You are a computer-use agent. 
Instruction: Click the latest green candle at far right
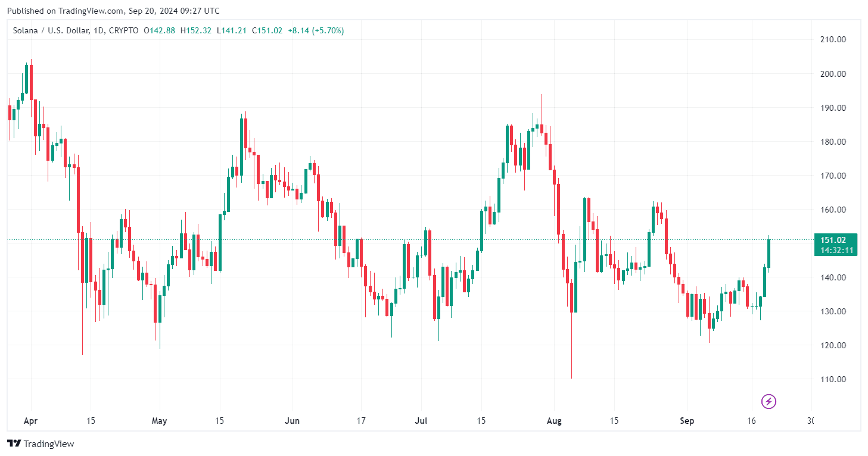tap(769, 254)
